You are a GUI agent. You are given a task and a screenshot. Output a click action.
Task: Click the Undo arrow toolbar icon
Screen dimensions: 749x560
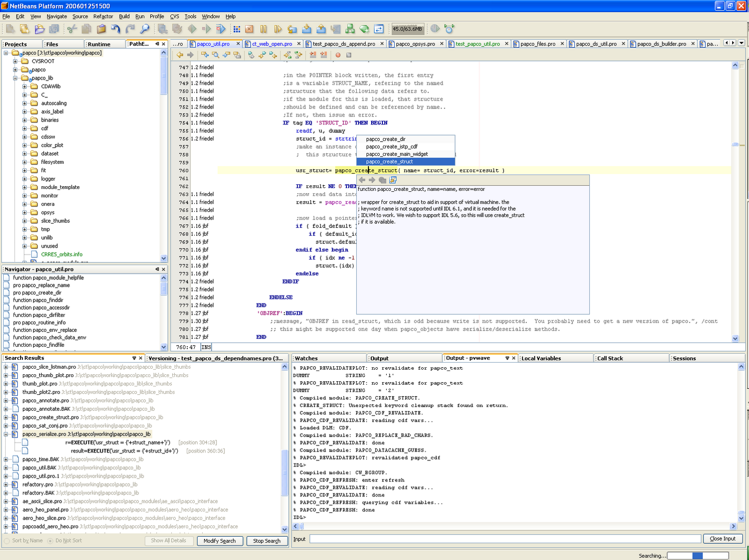116,29
